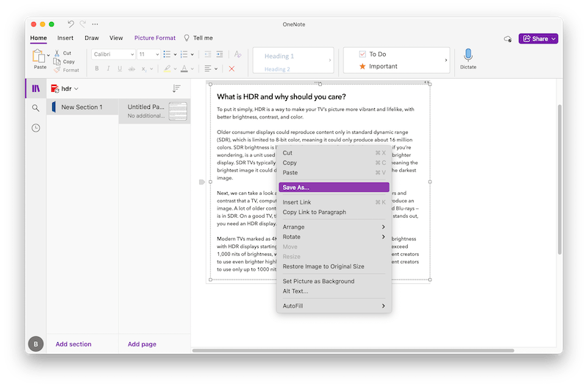This screenshot has width=588, height=387.
Task: Click the sort pages icon
Action: coord(176,88)
